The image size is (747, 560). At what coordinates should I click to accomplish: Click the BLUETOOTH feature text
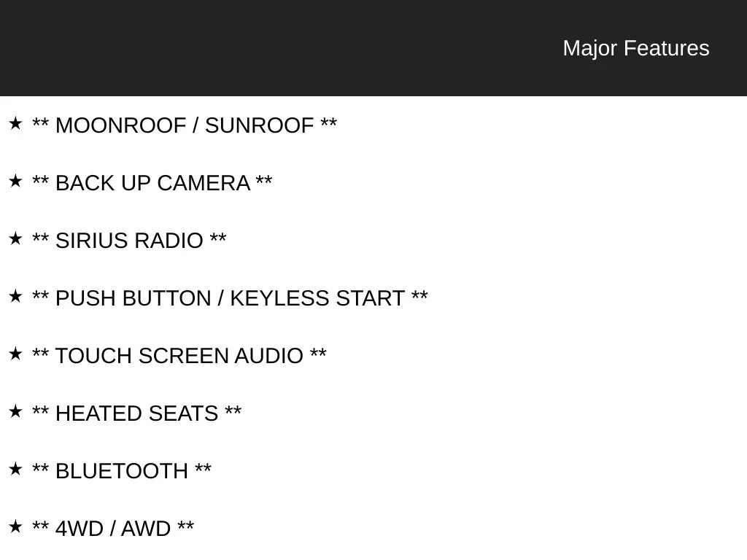click(122, 472)
